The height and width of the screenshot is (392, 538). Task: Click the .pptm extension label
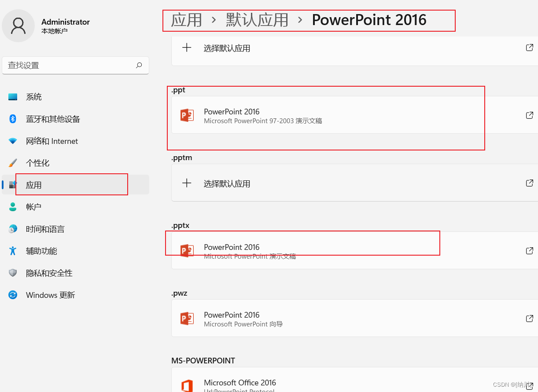pos(182,158)
